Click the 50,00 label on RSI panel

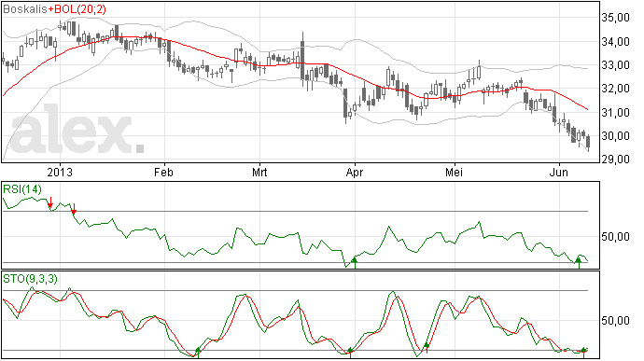click(x=615, y=237)
